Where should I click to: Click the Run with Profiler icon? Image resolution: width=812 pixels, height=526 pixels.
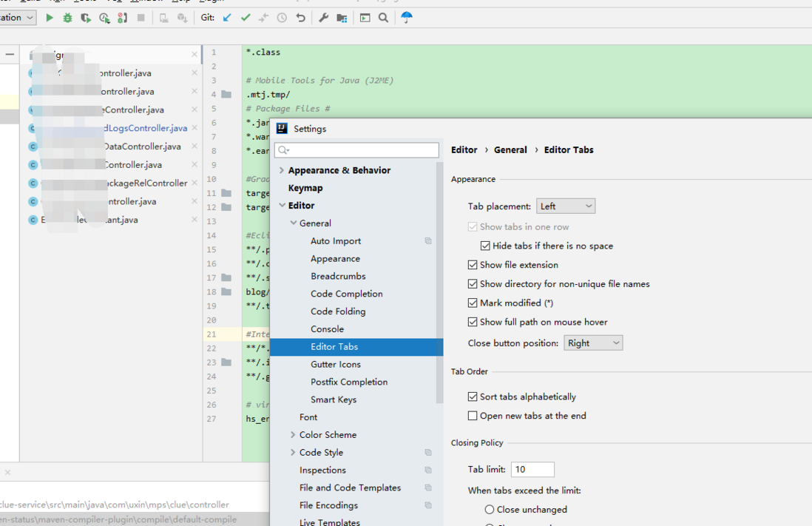[x=104, y=18]
